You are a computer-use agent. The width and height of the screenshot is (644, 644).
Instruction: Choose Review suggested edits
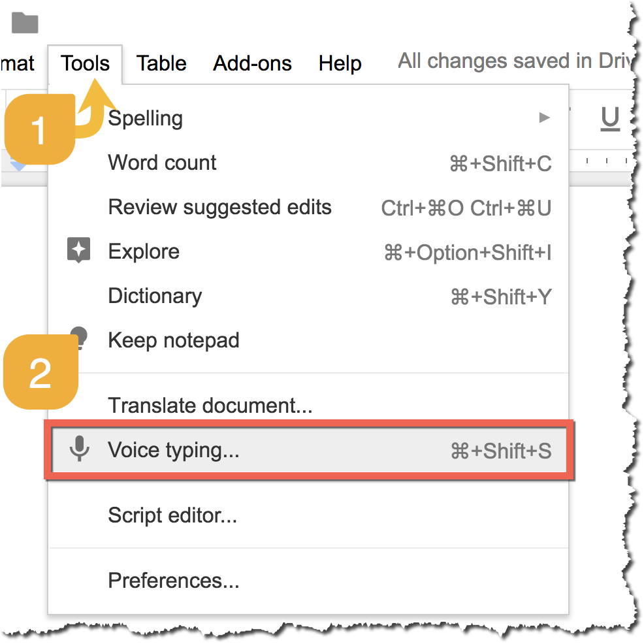tap(220, 207)
